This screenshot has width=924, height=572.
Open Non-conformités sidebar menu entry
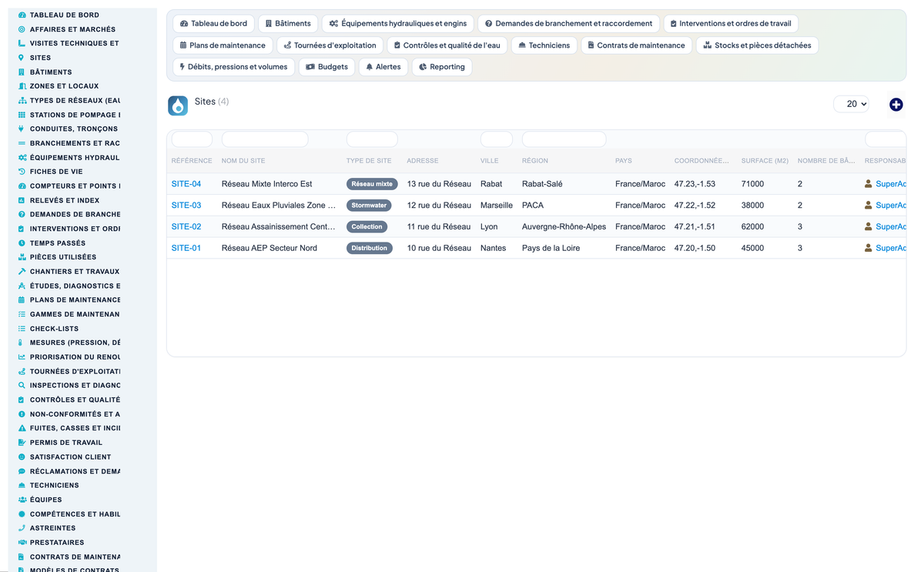click(x=69, y=414)
